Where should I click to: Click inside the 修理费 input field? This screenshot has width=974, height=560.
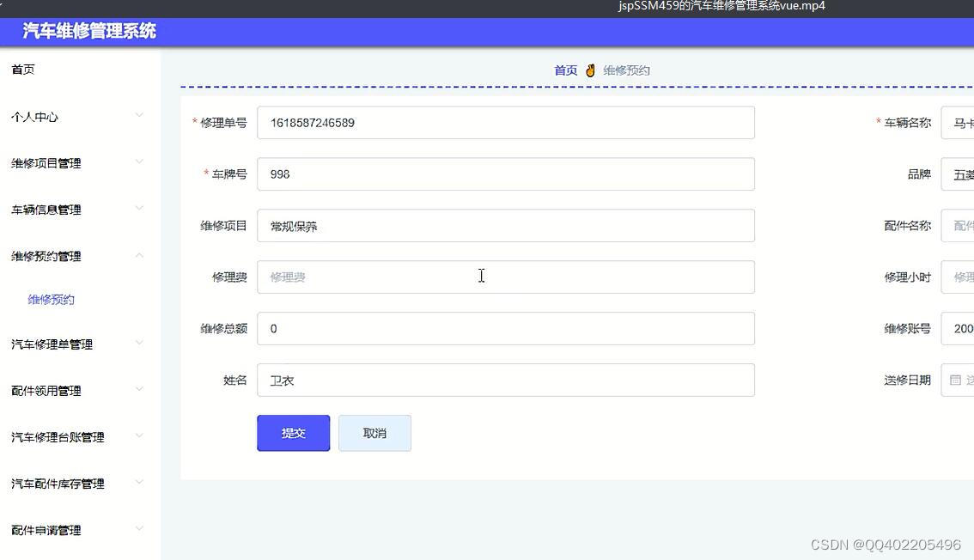[x=505, y=277]
